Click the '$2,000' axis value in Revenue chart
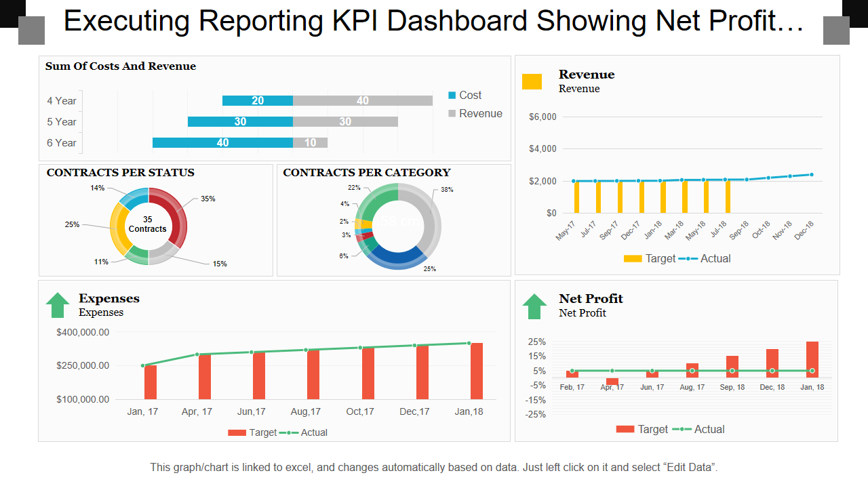868x488 pixels. click(542, 181)
